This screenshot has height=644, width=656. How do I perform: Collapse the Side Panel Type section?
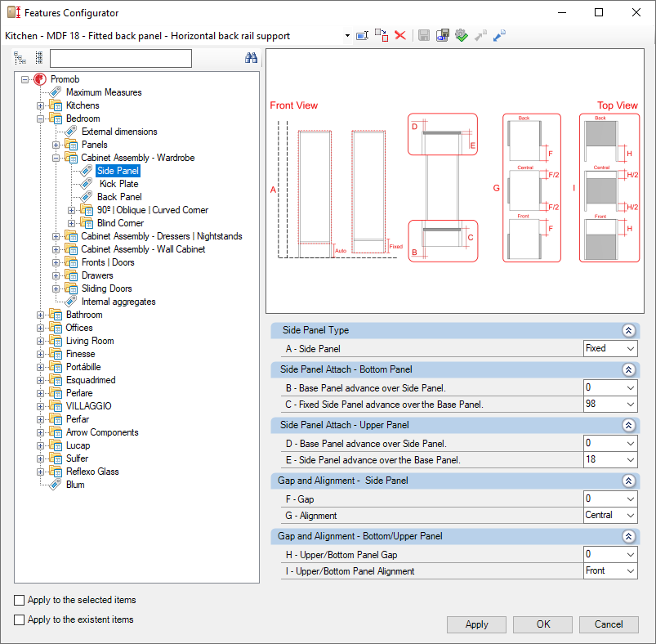pyautogui.click(x=628, y=330)
